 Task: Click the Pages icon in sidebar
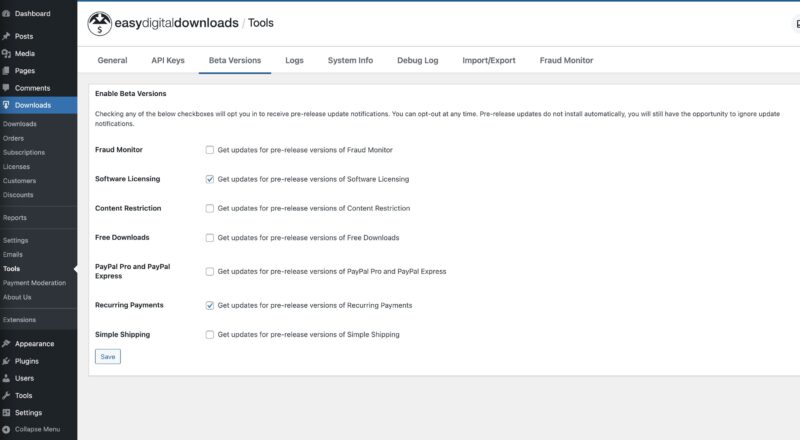coord(6,71)
